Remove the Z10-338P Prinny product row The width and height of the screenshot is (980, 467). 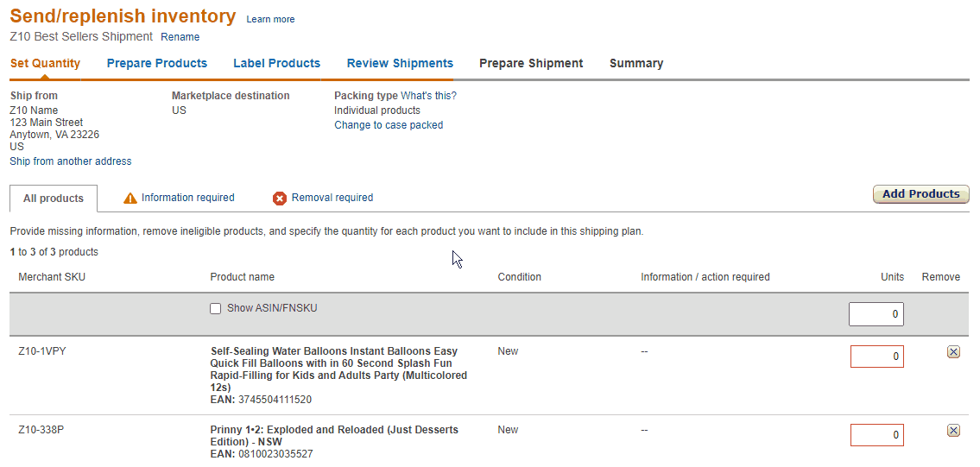tap(953, 431)
